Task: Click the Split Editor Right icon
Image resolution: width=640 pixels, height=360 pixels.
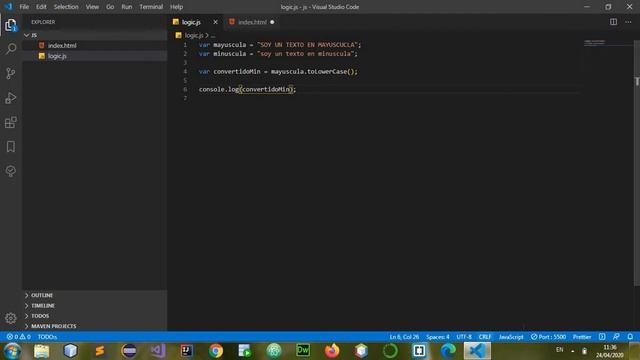Action: (x=613, y=22)
